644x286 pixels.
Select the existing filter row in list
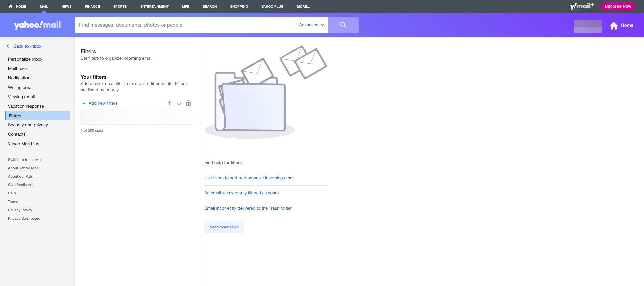(137, 117)
